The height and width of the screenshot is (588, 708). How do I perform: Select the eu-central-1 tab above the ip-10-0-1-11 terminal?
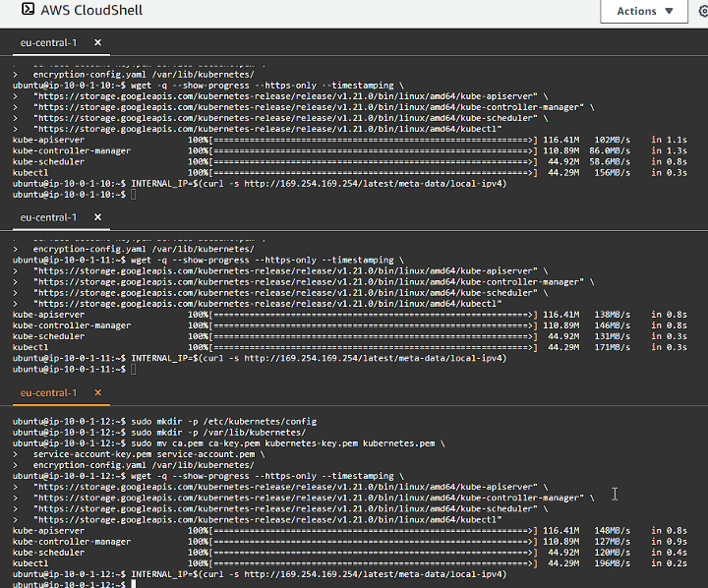[x=49, y=217]
